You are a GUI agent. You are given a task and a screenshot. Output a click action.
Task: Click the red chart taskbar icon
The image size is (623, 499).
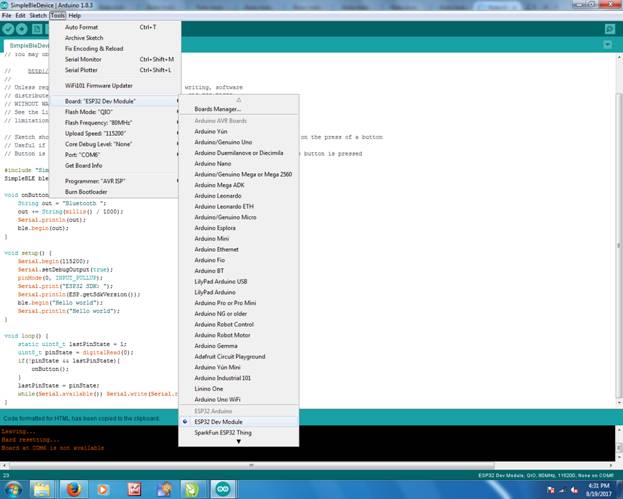coord(134,489)
